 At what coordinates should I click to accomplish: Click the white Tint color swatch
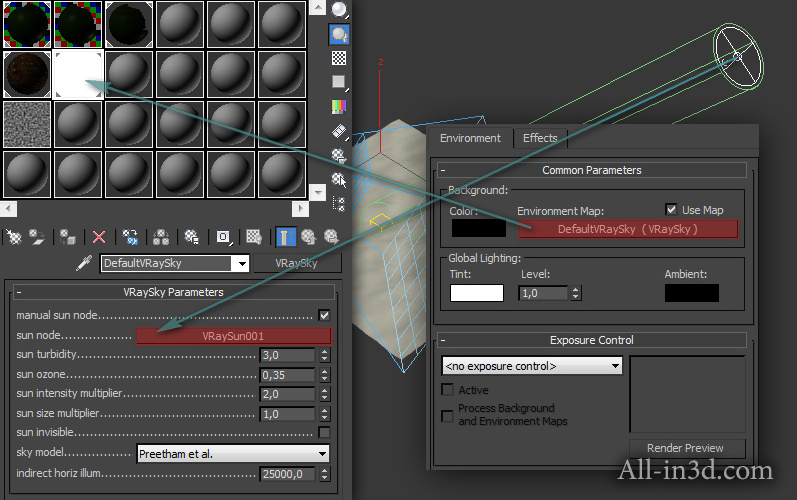[476, 293]
